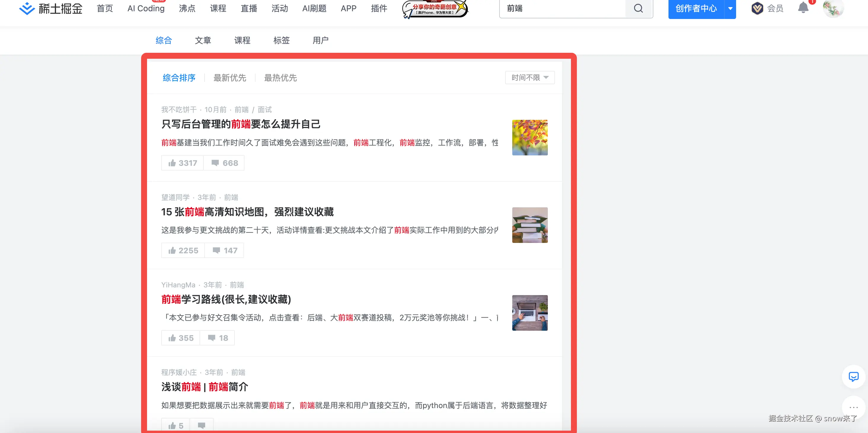868x433 pixels.
Task: Open the notification bell
Action: click(803, 8)
